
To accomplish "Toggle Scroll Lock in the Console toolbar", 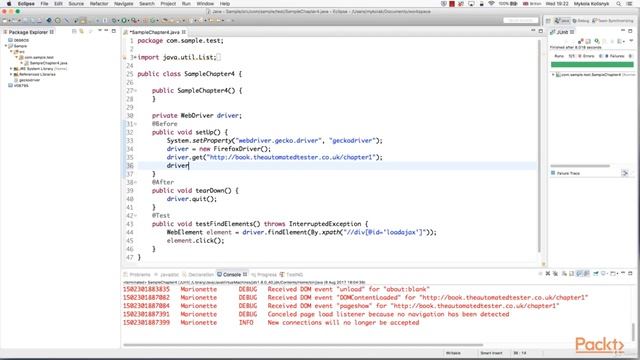I will point(571,273).
